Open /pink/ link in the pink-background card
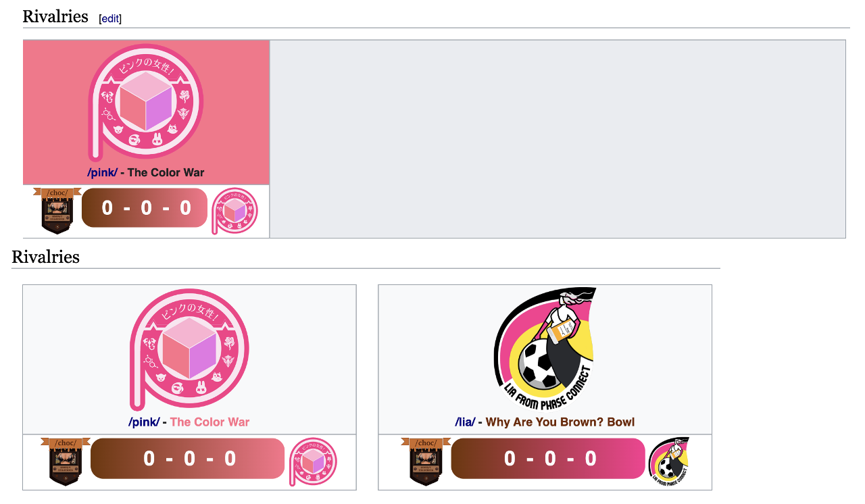 coord(103,172)
